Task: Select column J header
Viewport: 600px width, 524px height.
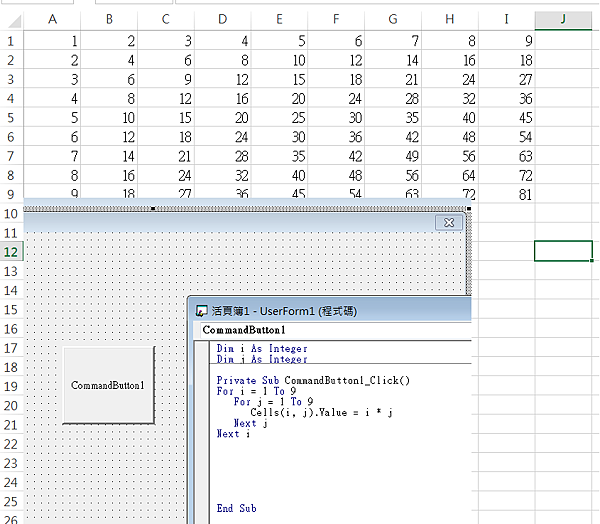Action: click(563, 20)
